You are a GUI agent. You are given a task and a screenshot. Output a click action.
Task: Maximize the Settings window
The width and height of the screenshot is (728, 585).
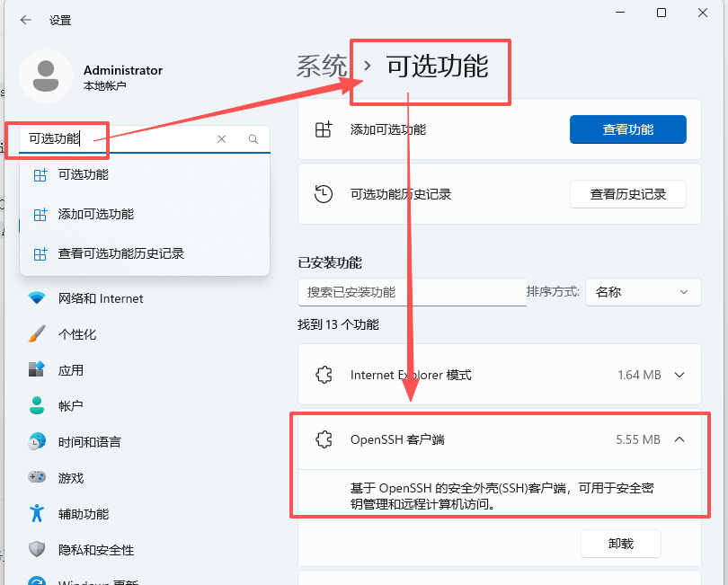coord(661,13)
